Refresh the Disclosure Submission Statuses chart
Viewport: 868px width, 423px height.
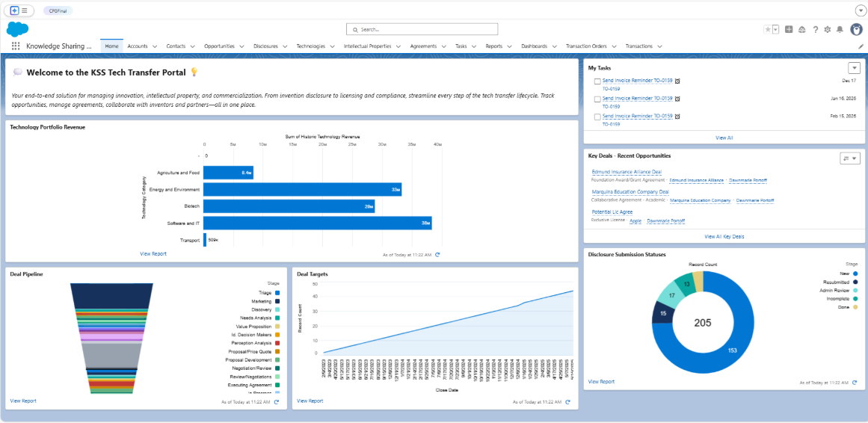point(855,383)
